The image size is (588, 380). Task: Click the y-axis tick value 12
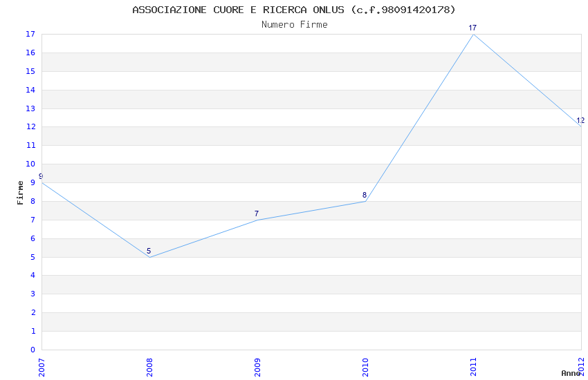point(30,126)
